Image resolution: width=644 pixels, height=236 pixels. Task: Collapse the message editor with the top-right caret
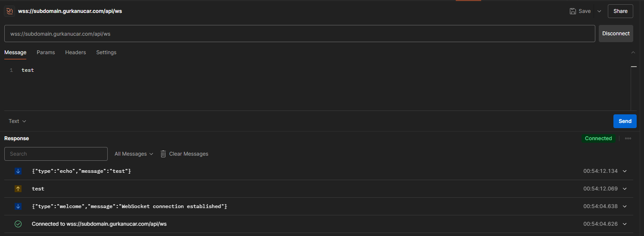pos(633,52)
